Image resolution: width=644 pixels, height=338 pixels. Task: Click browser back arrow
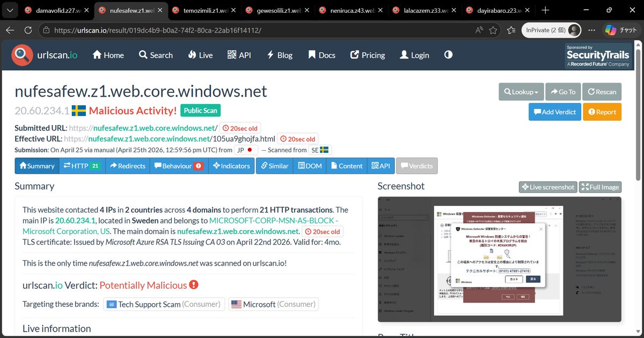[x=10, y=30]
